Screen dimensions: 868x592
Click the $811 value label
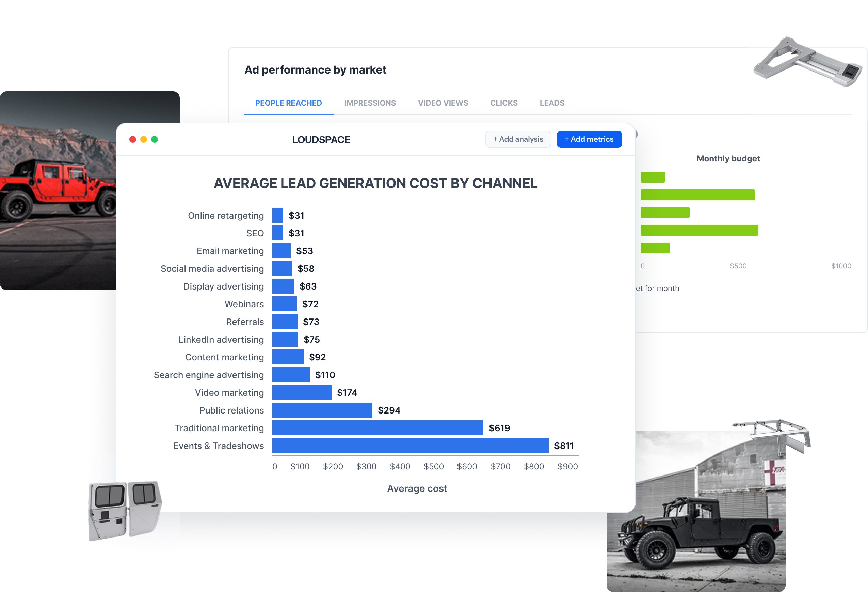click(564, 446)
